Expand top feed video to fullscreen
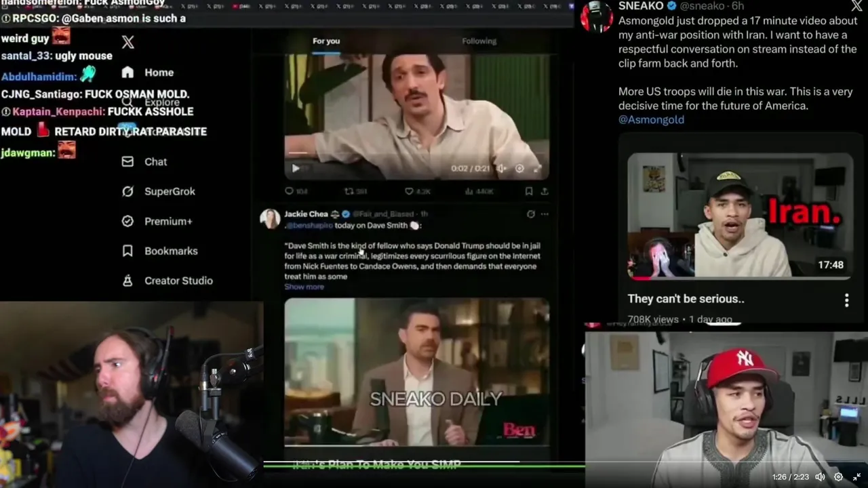This screenshot has height=488, width=868. 538,169
